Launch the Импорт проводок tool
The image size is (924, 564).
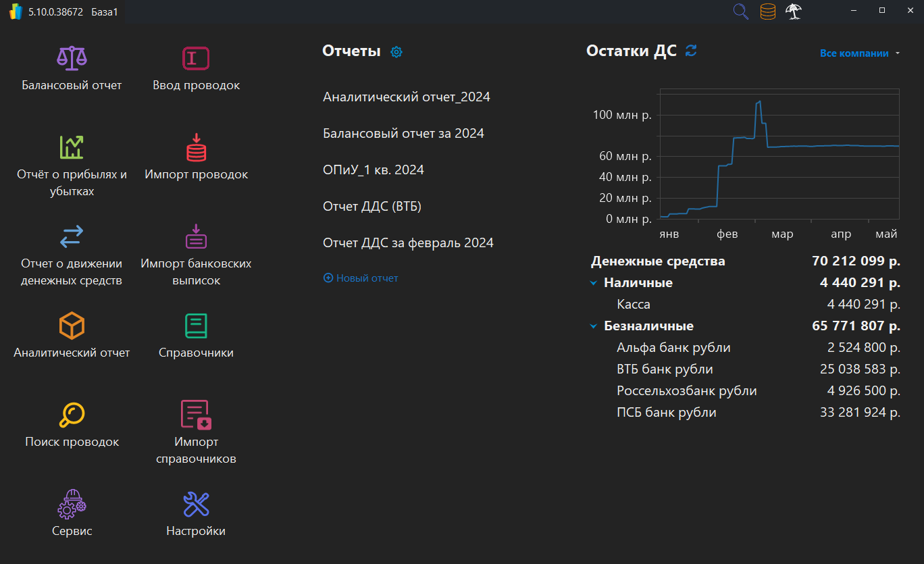(195, 147)
